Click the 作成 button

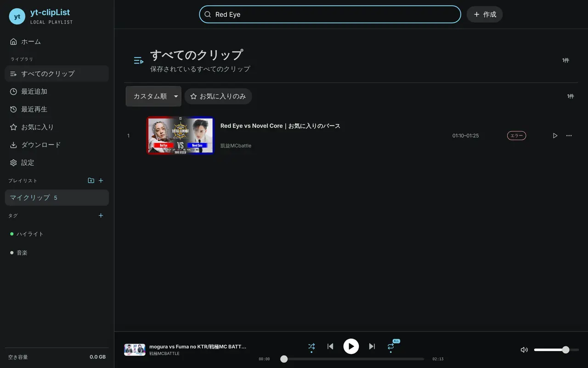coord(485,14)
